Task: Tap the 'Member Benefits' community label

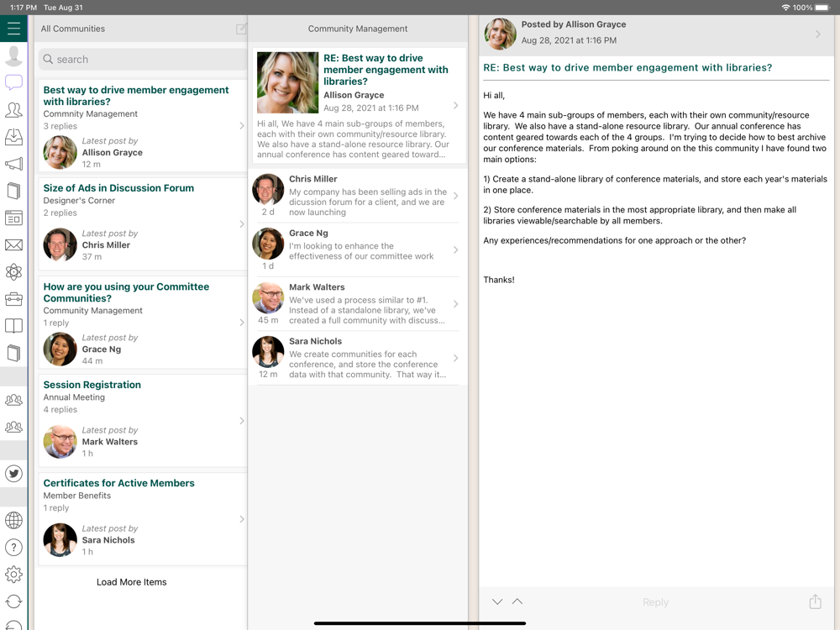Action: pyautogui.click(x=77, y=496)
